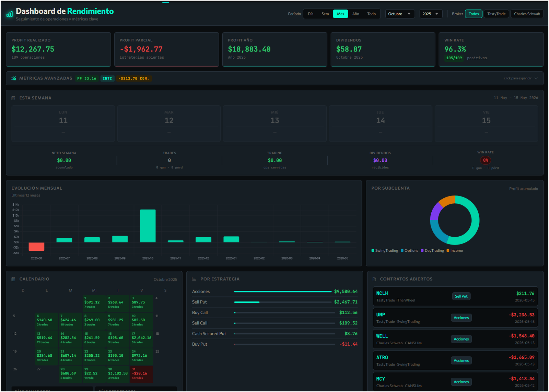Click the Contratos Abiertos document icon
The width and height of the screenshot is (549, 392).
pos(374,279)
